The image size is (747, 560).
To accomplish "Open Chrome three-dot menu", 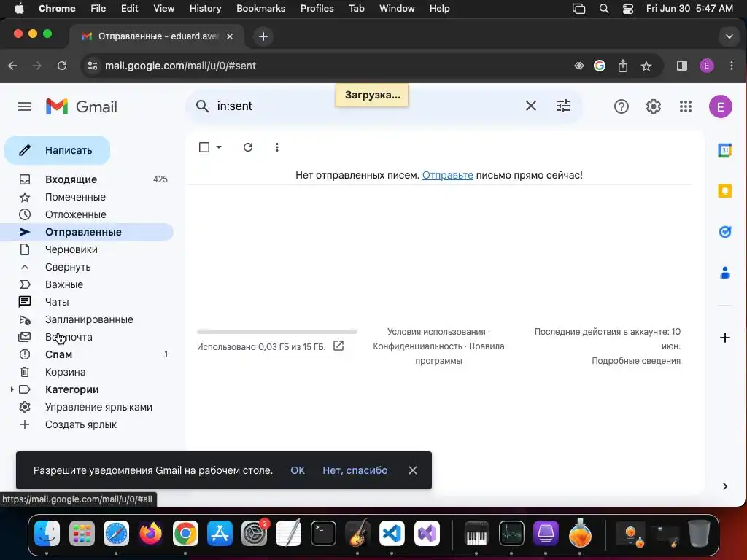I will point(731,66).
